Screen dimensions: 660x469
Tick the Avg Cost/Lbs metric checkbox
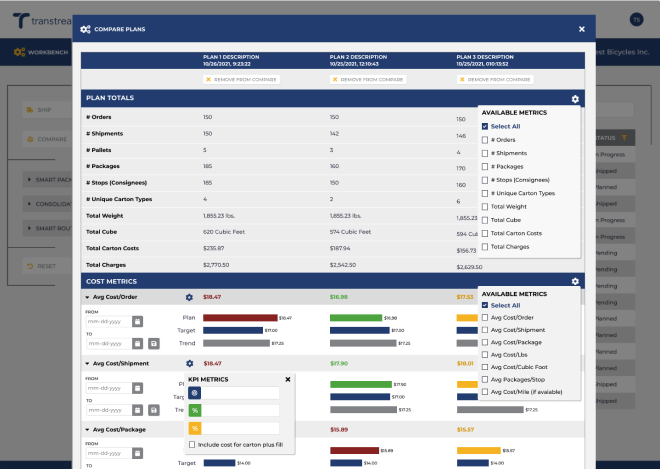pos(485,354)
